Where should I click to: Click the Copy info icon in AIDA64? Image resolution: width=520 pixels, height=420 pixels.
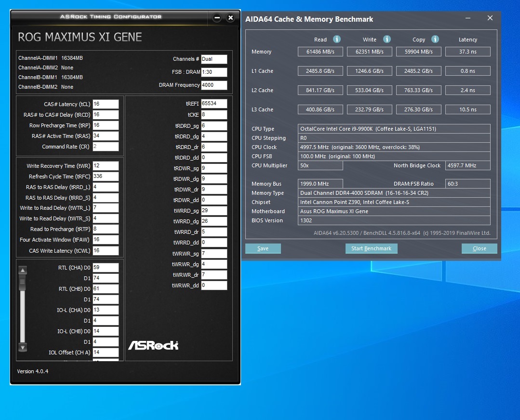pyautogui.click(x=435, y=39)
